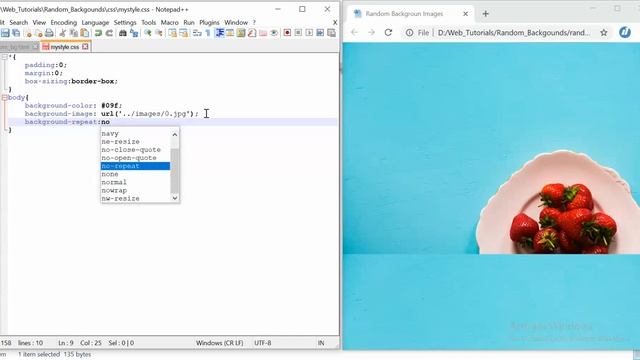Close the Random Backgroun Images tab
The width and height of the screenshot is (640, 360).
[465, 14]
